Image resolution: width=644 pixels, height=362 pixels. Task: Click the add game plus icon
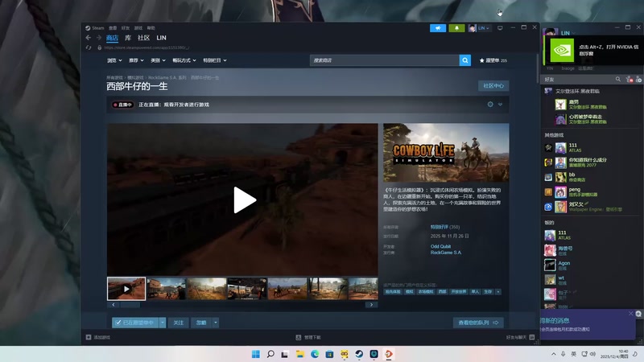tap(89, 337)
